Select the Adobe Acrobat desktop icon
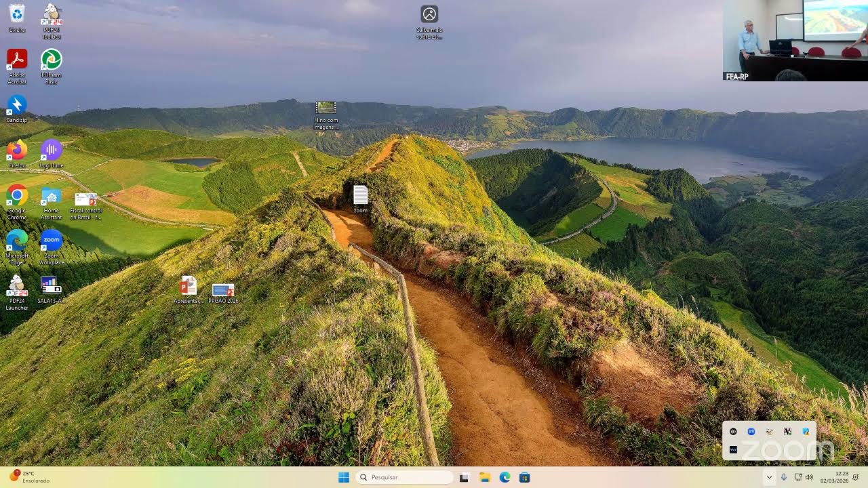 [17, 66]
